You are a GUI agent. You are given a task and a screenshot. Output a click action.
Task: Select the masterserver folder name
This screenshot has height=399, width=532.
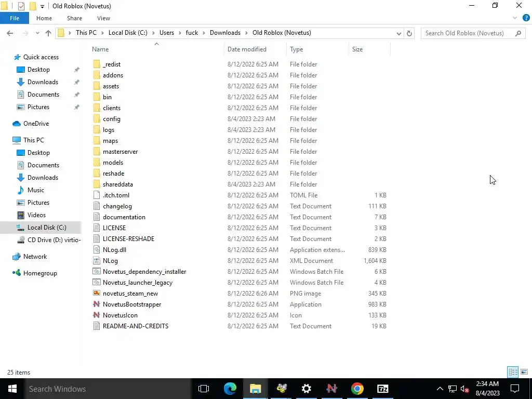(x=121, y=152)
